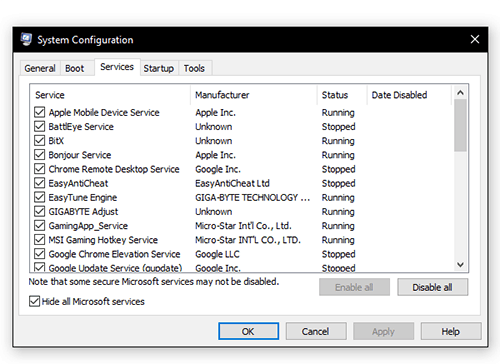Select the GIGABYTE Adjust name text
Image resolution: width=500 pixels, height=364 pixels.
83,212
